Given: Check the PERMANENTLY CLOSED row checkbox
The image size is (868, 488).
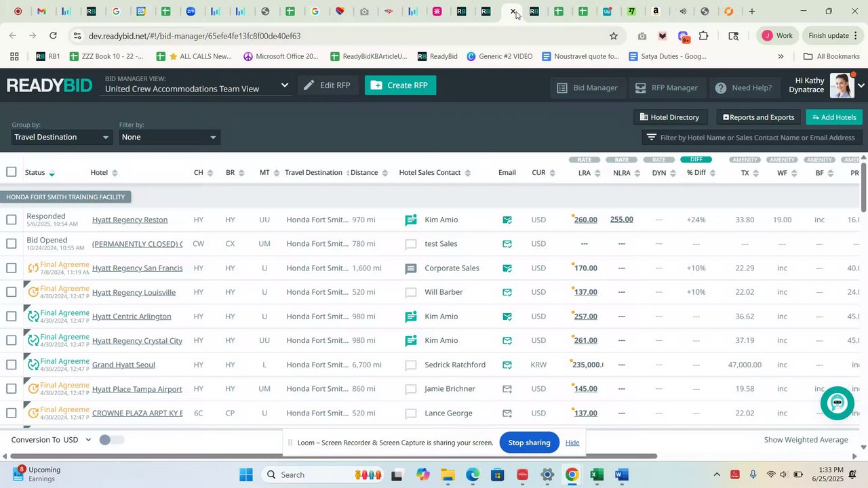Looking at the screenshot, I should (11, 244).
